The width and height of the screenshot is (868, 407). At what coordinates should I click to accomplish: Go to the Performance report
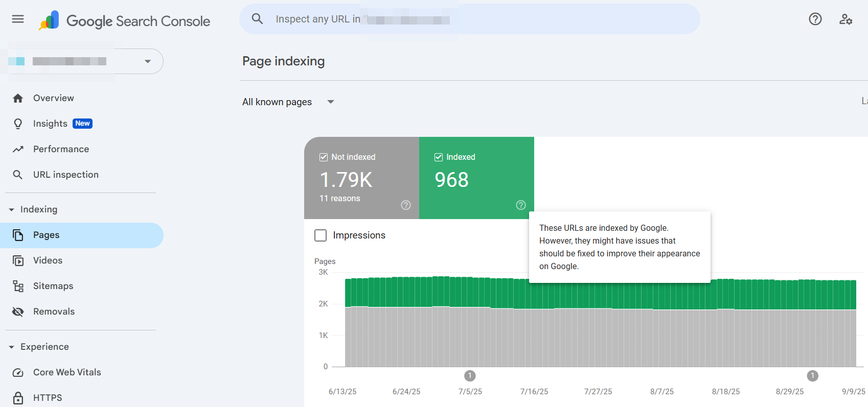61,149
